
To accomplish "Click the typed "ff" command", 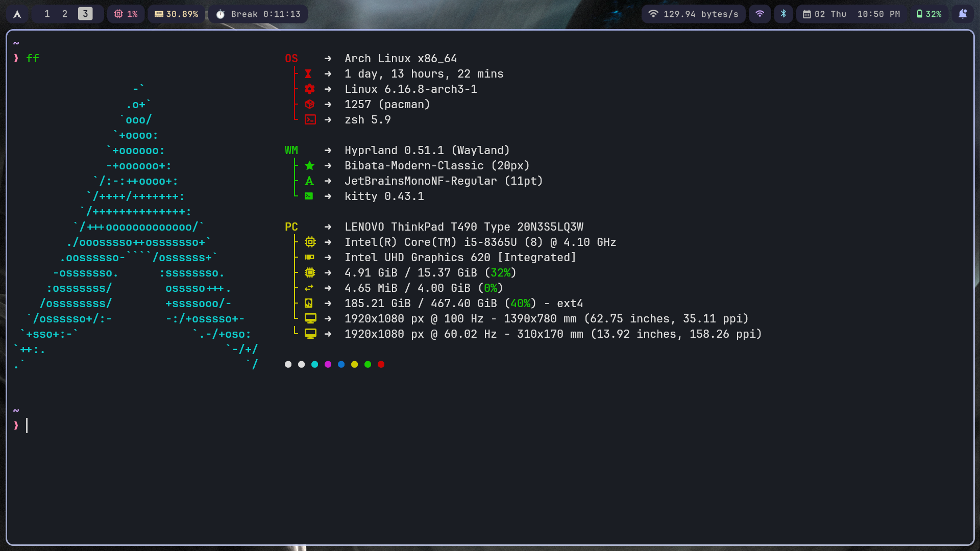I will [33, 59].
